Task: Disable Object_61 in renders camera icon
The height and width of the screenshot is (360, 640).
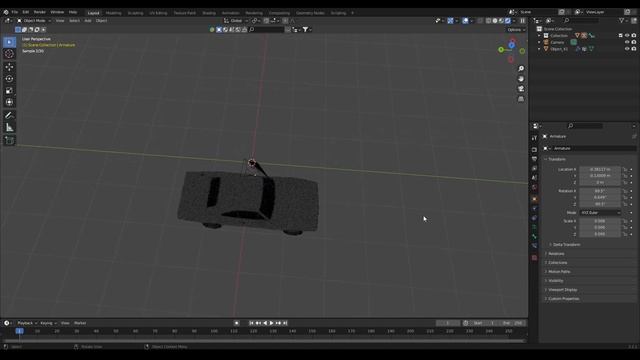Action: coord(633,49)
